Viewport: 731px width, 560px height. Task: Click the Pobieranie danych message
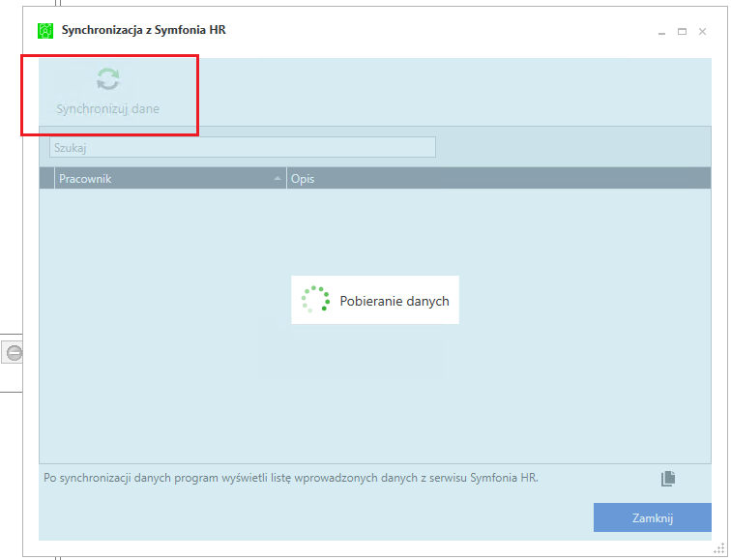pos(395,301)
